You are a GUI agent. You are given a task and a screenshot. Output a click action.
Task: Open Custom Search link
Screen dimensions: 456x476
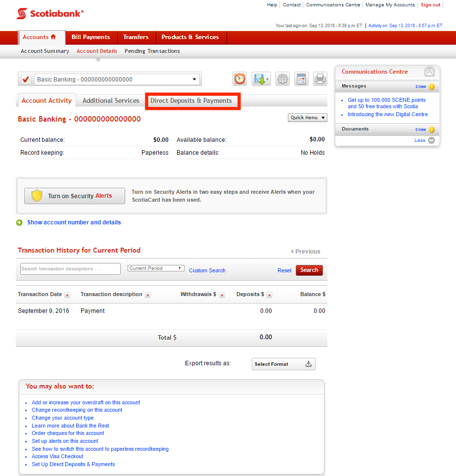click(x=207, y=270)
